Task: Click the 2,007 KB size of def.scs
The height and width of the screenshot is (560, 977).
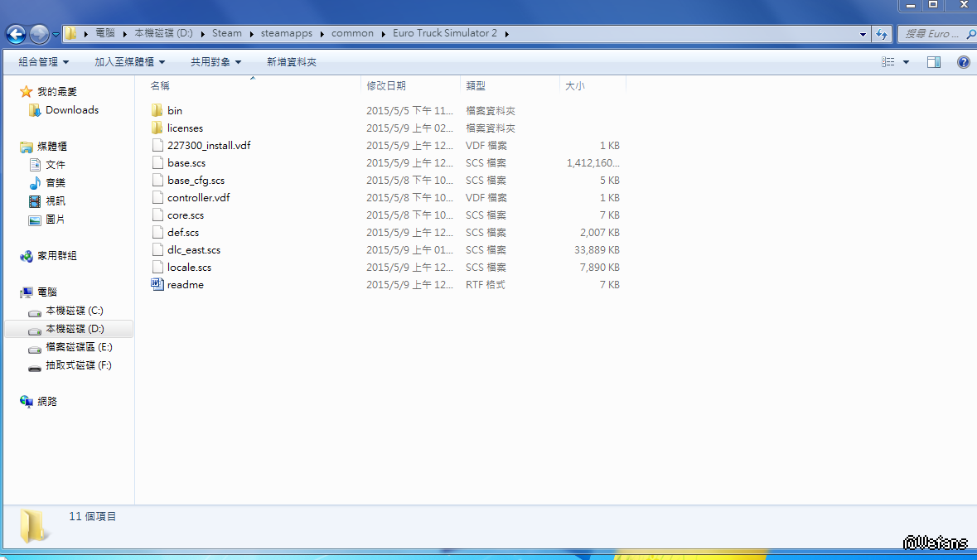Action: pos(599,232)
